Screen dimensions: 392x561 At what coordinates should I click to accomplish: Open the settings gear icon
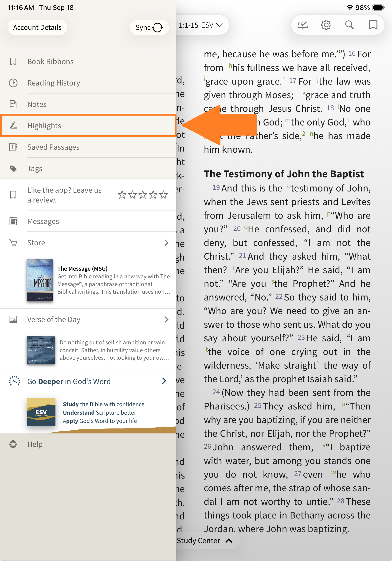point(326,25)
